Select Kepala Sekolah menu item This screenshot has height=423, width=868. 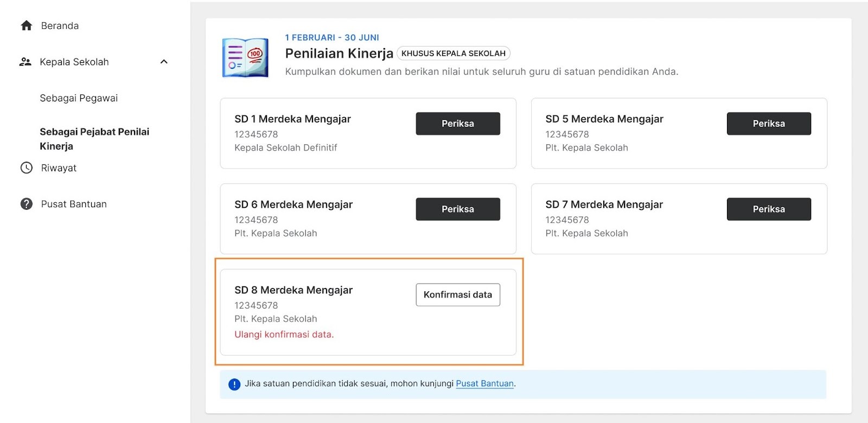pyautogui.click(x=74, y=62)
